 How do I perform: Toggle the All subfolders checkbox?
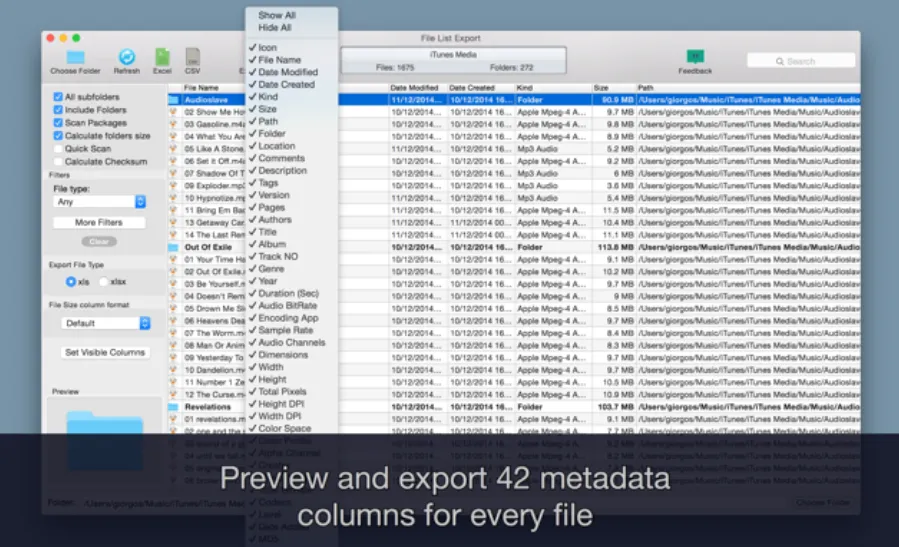tap(58, 97)
